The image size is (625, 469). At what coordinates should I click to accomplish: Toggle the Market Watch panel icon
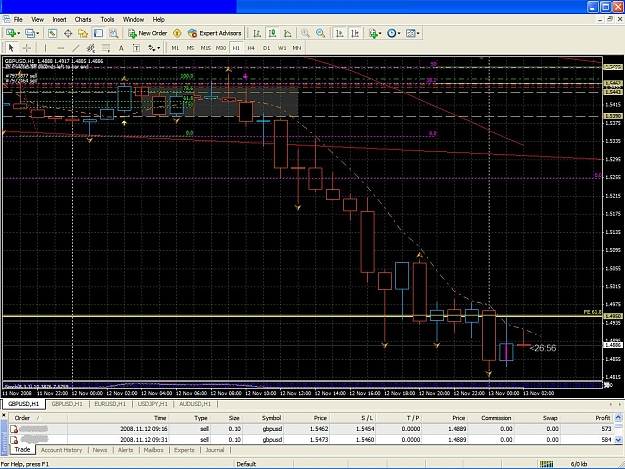[x=53, y=33]
